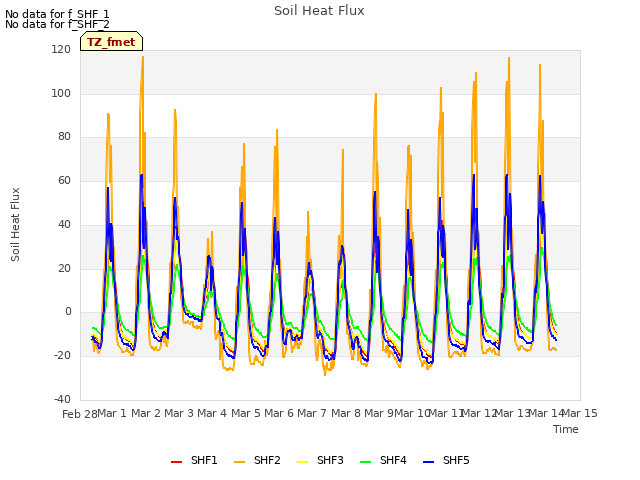Click the 60 y-axis tick label
Image resolution: width=640 pixels, height=480 pixels.
(64, 180)
